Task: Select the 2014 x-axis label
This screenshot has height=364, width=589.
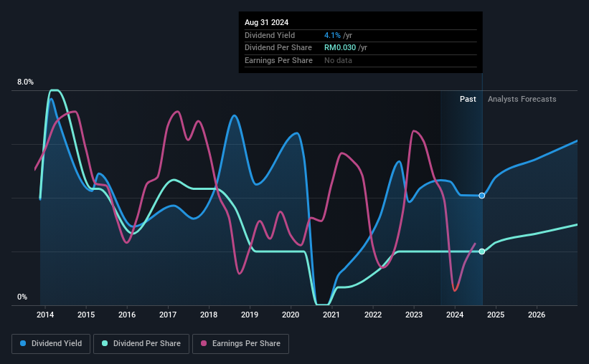Action: (45, 315)
